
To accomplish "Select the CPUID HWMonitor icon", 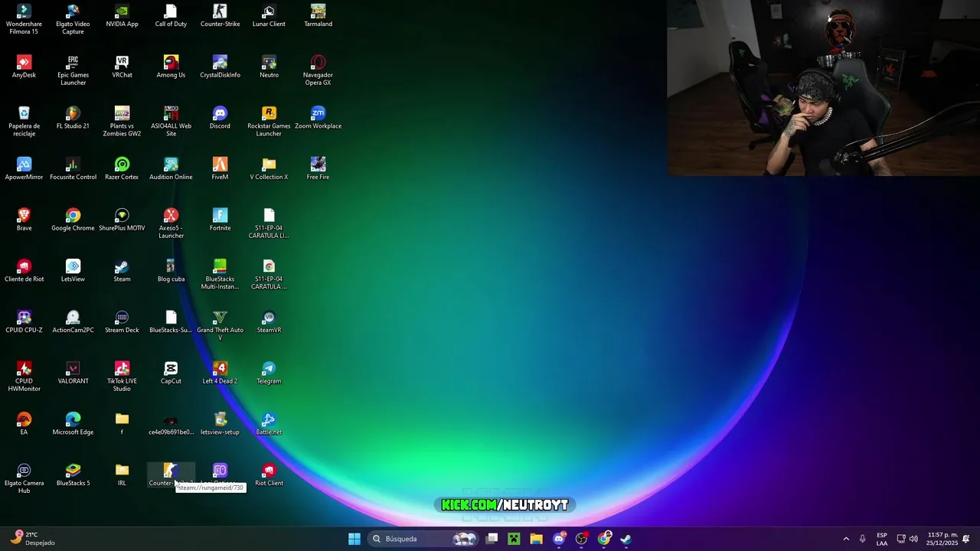I will click(x=24, y=377).
